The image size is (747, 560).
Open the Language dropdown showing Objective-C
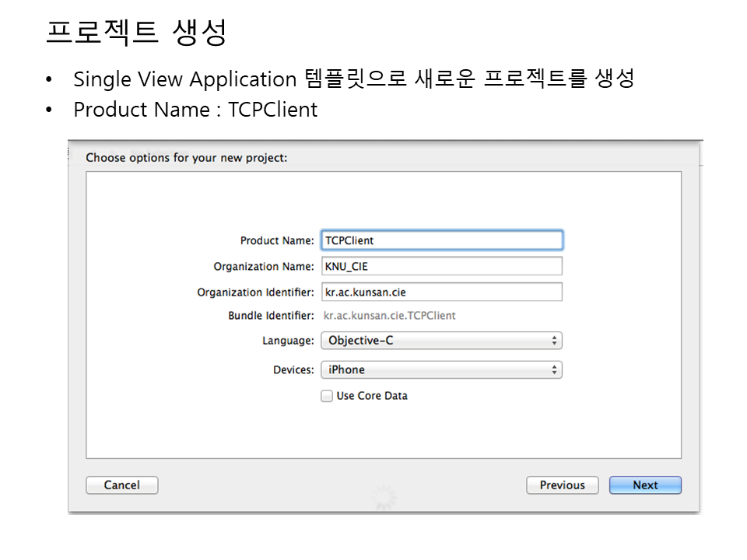(441, 341)
